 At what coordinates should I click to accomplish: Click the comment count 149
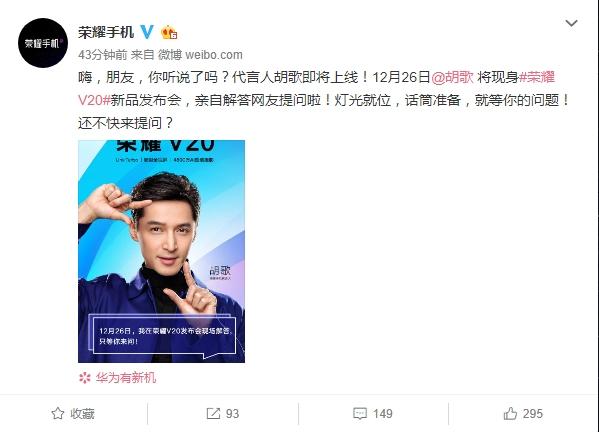click(x=382, y=414)
